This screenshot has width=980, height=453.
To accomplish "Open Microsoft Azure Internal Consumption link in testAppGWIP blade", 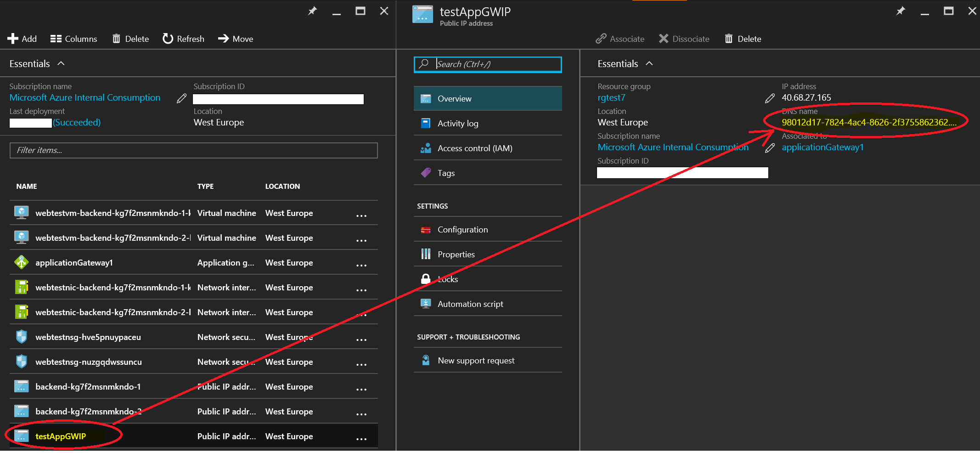I will click(673, 147).
